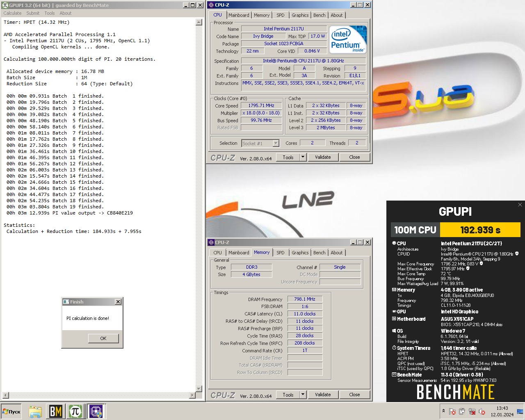Screen dimensions: 525x420
Task: Open BenchMate from the taskbar BM icon
Action: (55, 411)
